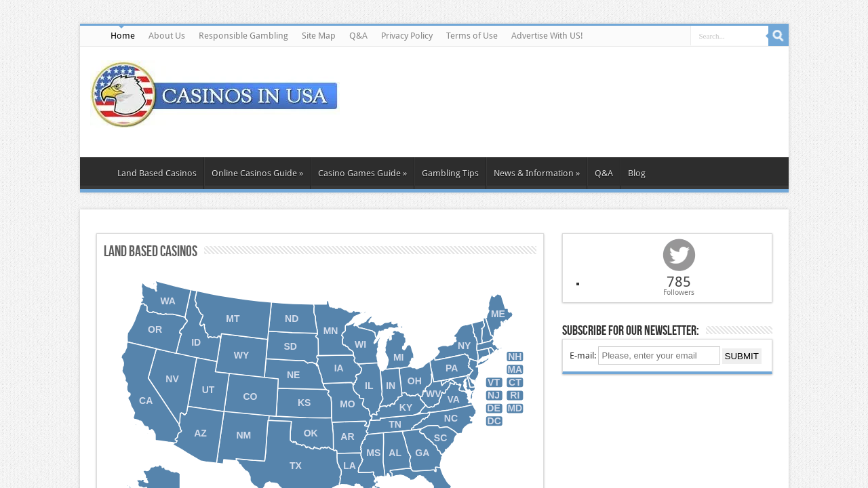Open the Site Map link
Viewport: 868px width, 488px height.
[319, 36]
